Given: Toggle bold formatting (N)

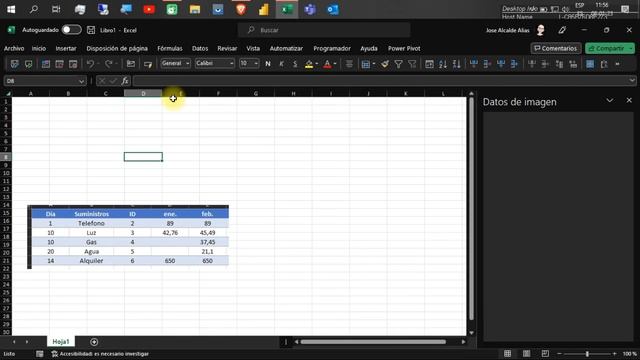Looking at the screenshot, I should [x=268, y=64].
